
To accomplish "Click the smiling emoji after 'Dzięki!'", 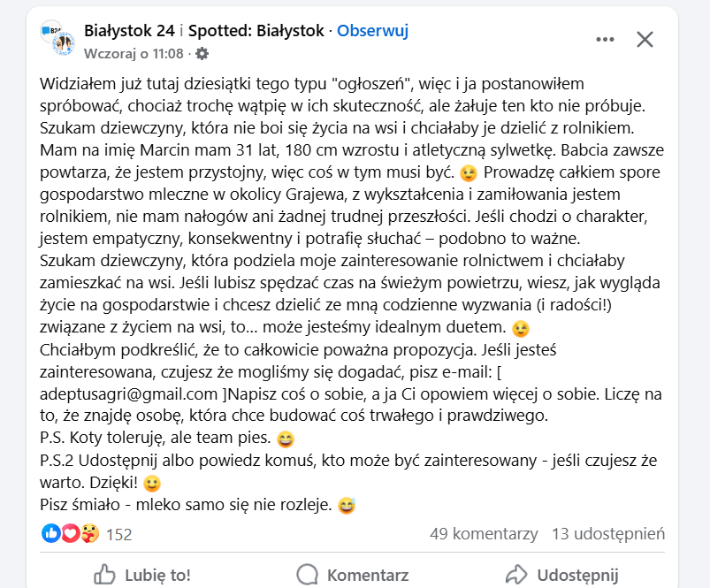I will pyautogui.click(x=152, y=484).
